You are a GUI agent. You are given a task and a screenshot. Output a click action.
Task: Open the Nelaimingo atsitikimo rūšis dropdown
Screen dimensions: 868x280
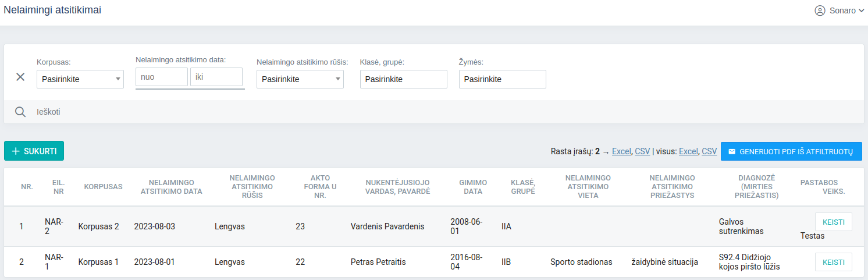[300, 79]
